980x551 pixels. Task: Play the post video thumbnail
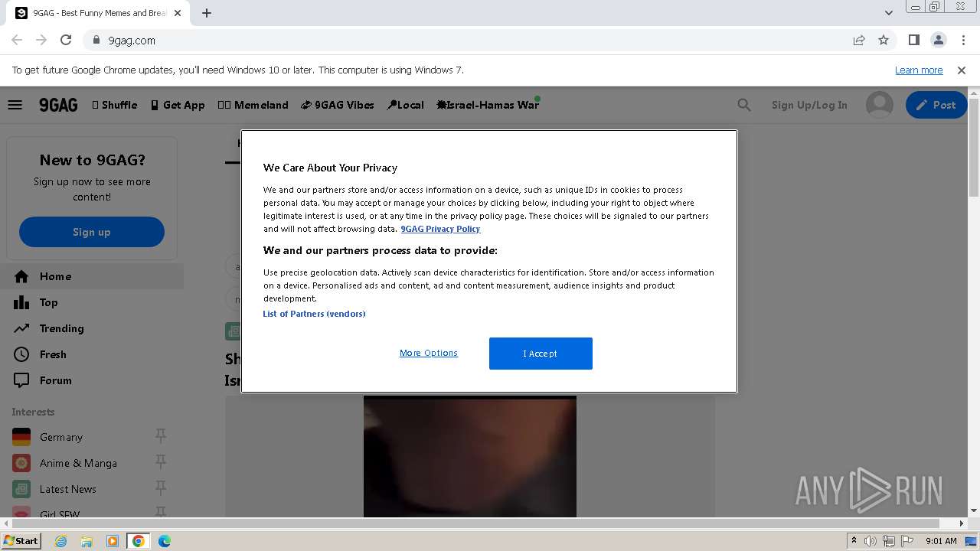(470, 456)
